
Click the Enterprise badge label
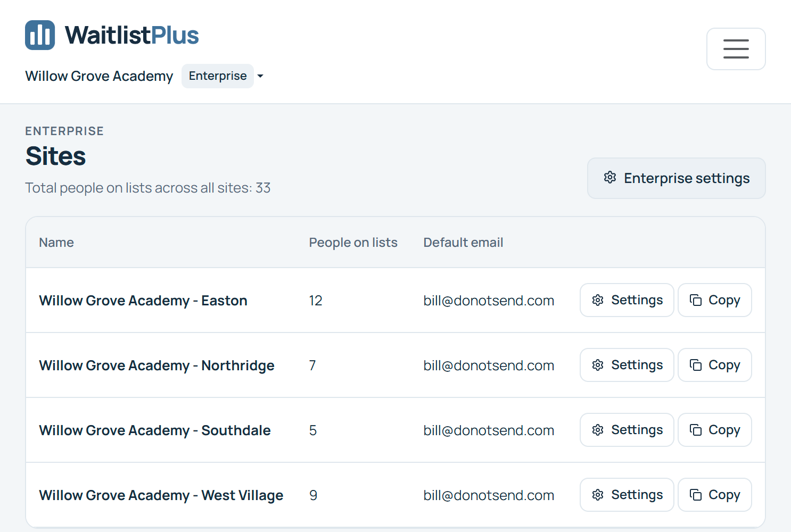click(x=218, y=76)
